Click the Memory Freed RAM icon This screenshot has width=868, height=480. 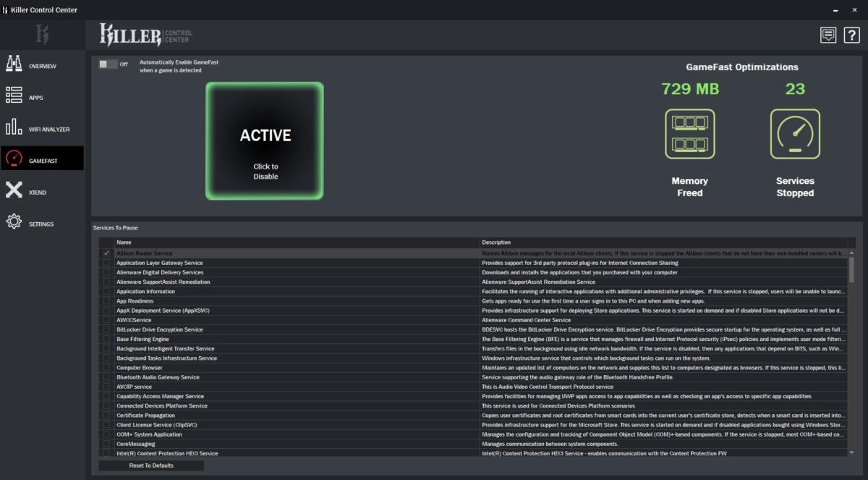point(689,134)
